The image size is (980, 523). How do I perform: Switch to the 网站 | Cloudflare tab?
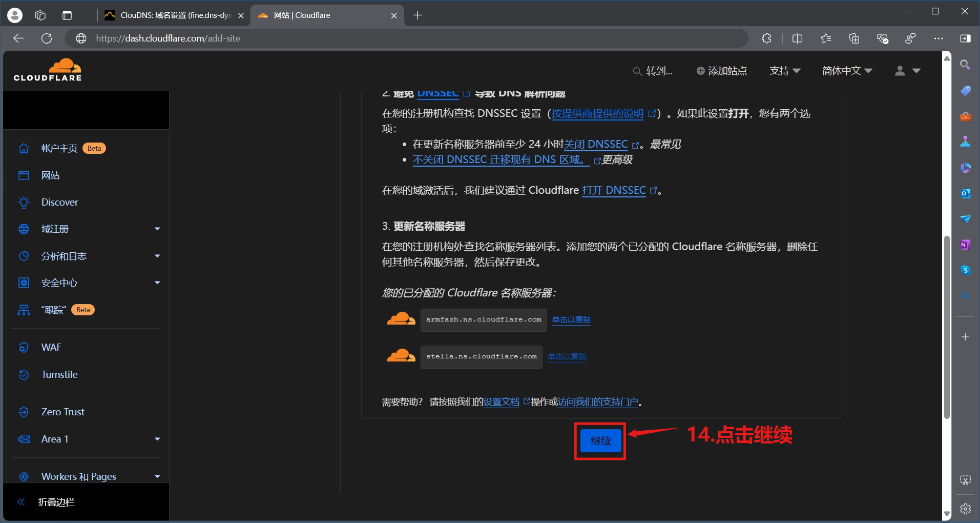(327, 15)
